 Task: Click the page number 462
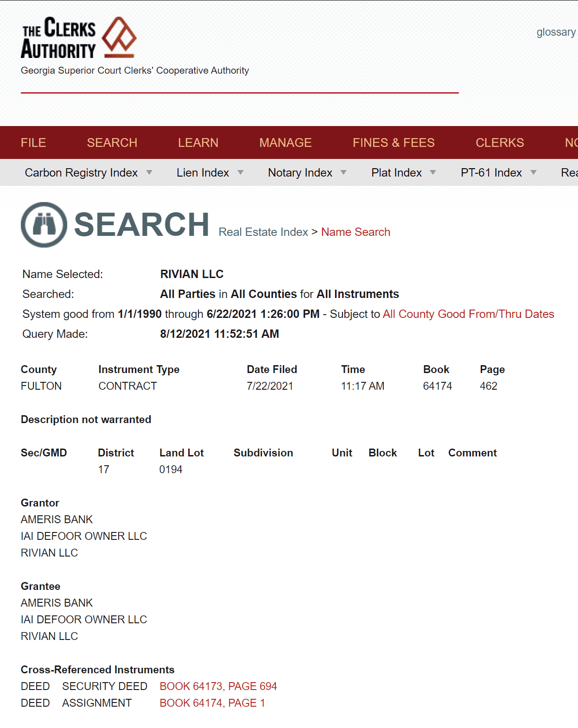(489, 386)
